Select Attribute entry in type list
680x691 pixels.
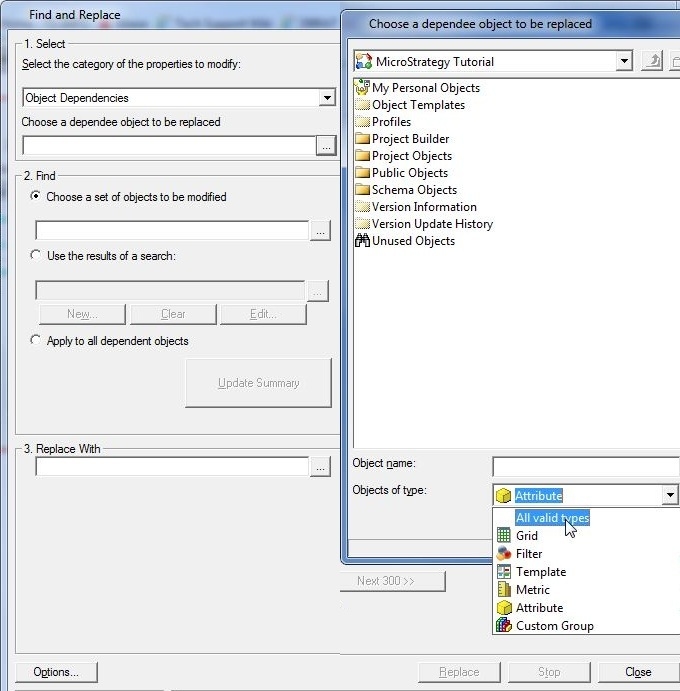click(539, 608)
